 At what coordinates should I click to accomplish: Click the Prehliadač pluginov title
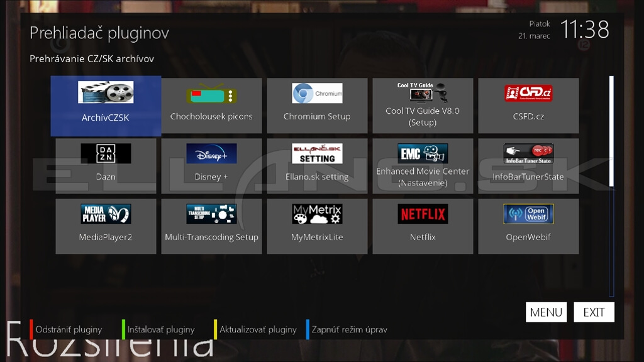[x=99, y=33]
